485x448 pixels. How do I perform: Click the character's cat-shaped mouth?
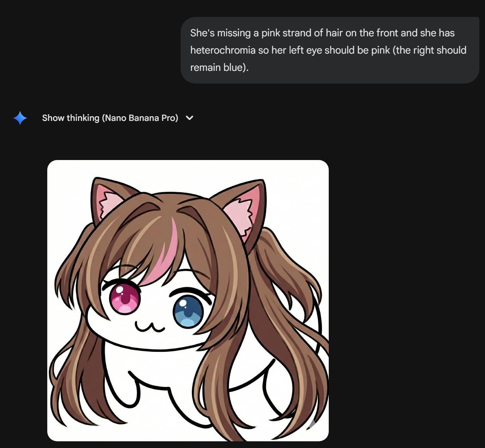pos(150,327)
